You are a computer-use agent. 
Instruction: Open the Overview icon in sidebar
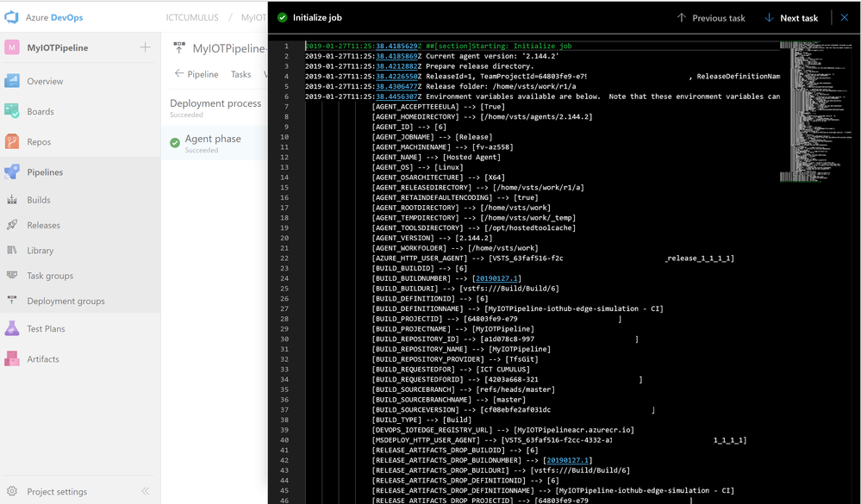coord(12,81)
